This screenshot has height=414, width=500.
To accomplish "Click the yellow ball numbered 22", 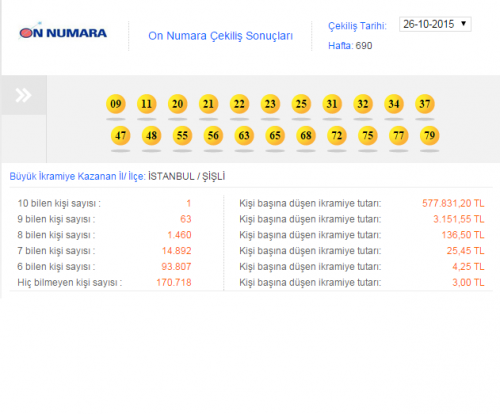I will coord(239,104).
